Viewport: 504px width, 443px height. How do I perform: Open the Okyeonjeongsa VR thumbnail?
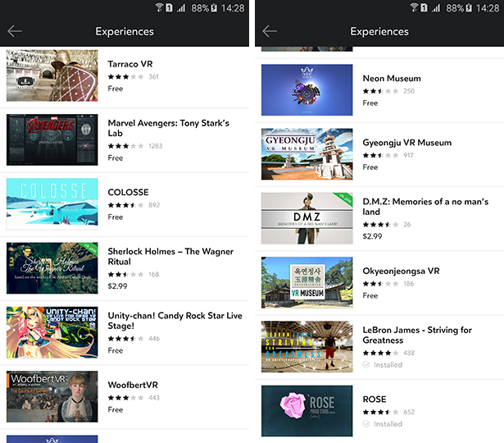point(307,282)
